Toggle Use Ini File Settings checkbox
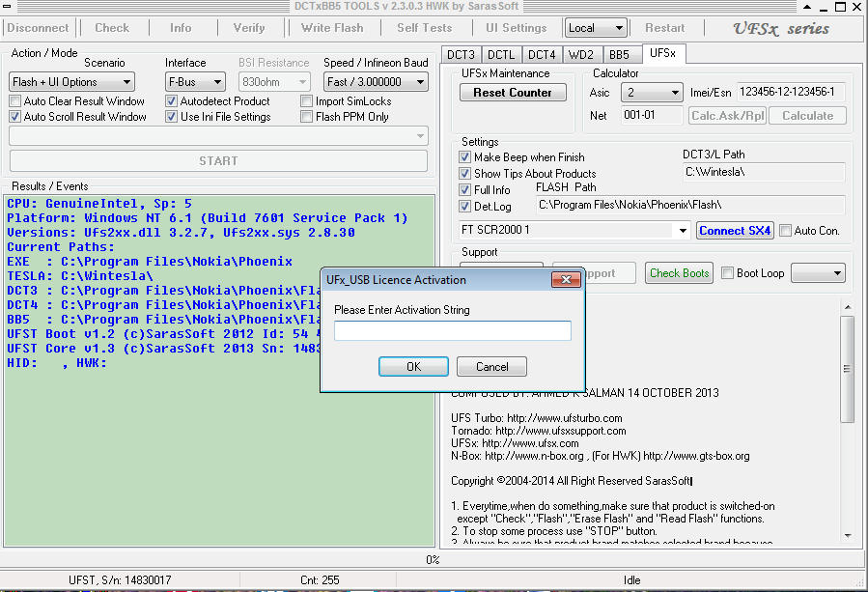The image size is (868, 592). pyautogui.click(x=171, y=117)
